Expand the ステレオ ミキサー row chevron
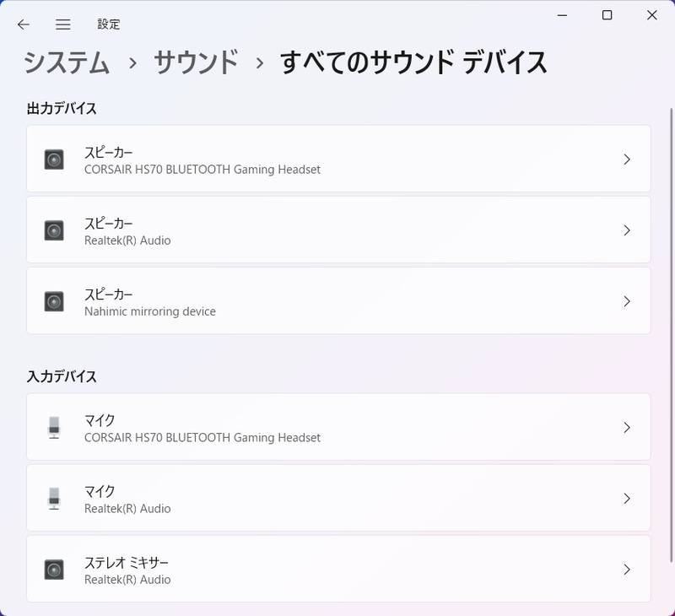The image size is (675, 616). [627, 570]
